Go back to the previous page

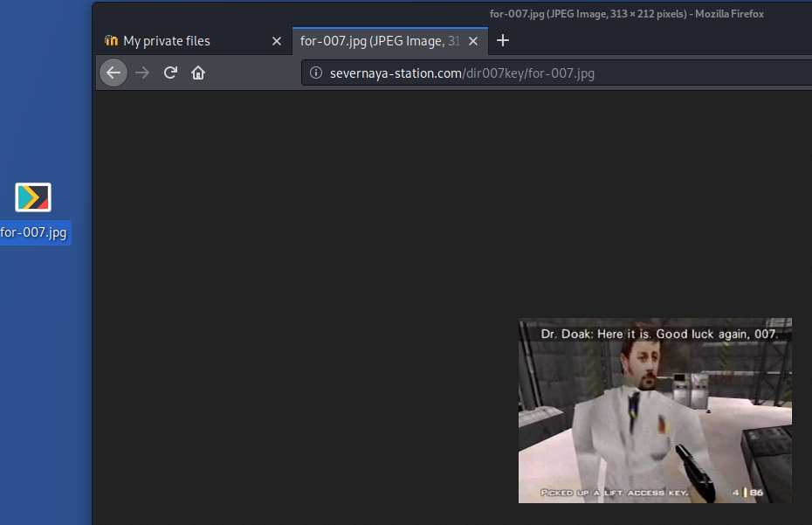tap(114, 73)
